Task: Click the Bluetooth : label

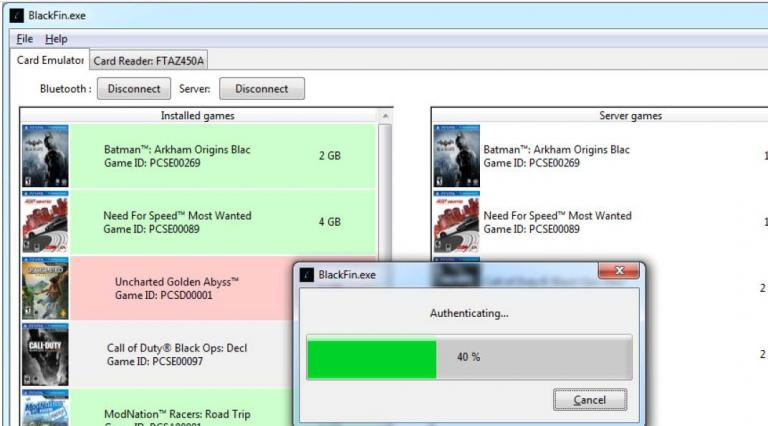Action: pyautogui.click(x=66, y=89)
